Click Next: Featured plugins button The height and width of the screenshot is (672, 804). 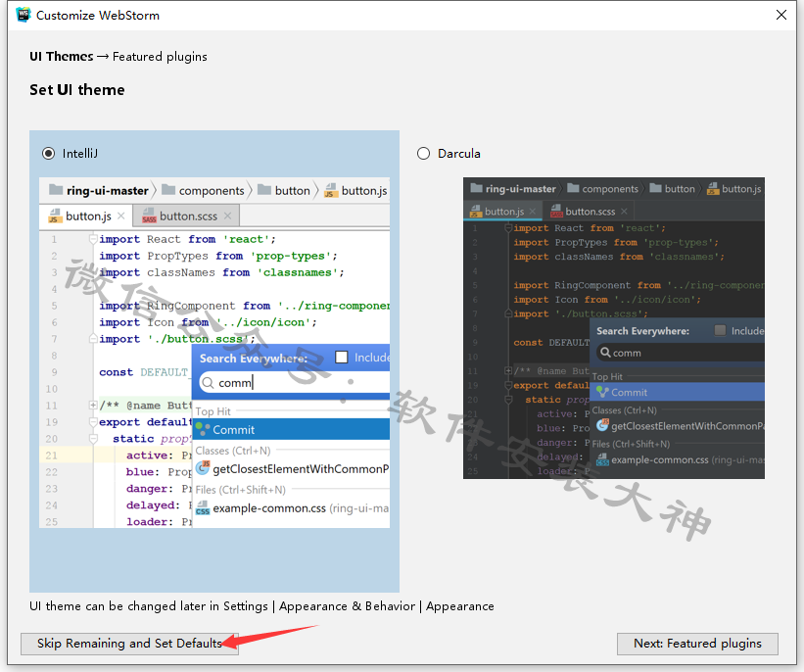(x=697, y=644)
